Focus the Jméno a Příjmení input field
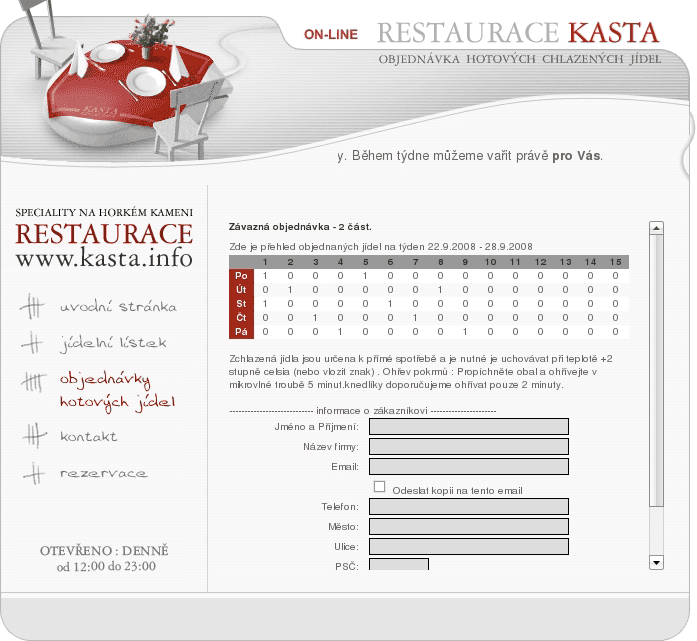697x641 pixels. 469,426
